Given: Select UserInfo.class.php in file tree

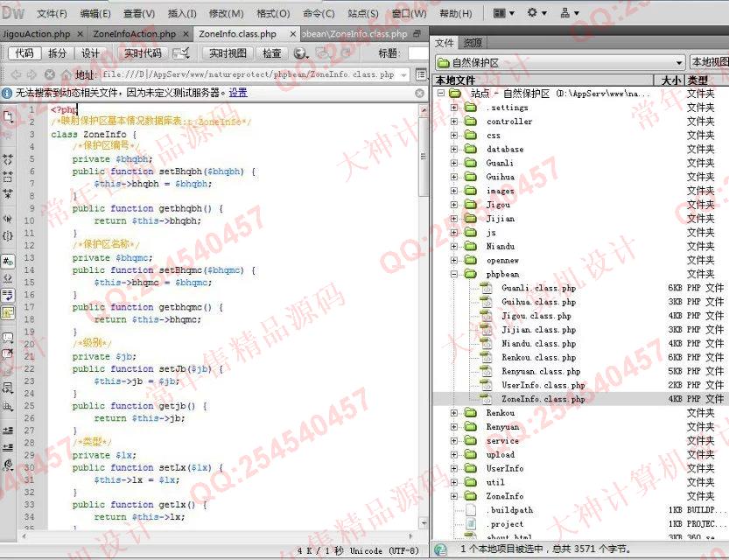Looking at the screenshot, I should [543, 385].
